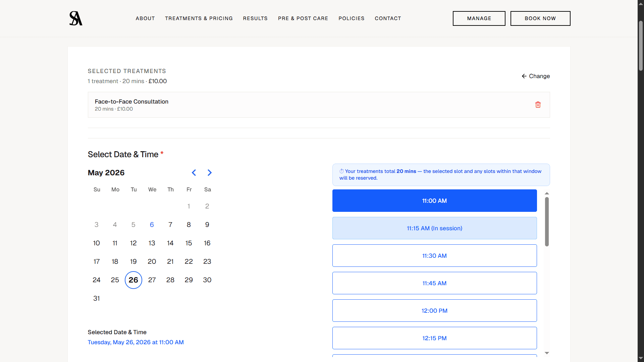Pick May 13 on the calendar

pos(152,243)
